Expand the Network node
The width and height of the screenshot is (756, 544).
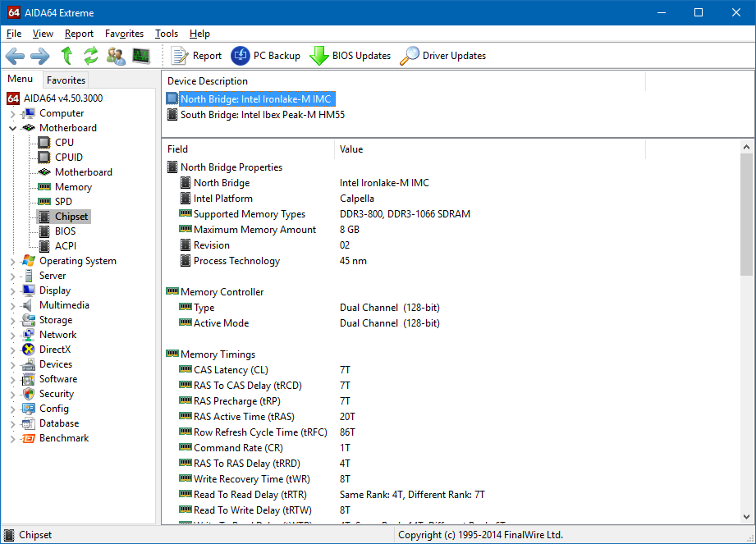click(x=13, y=336)
